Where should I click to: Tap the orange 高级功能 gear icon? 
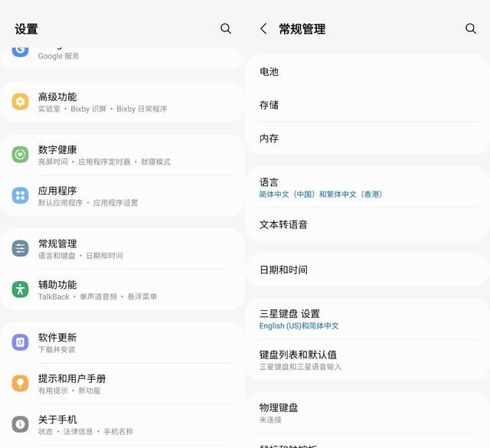(x=21, y=102)
